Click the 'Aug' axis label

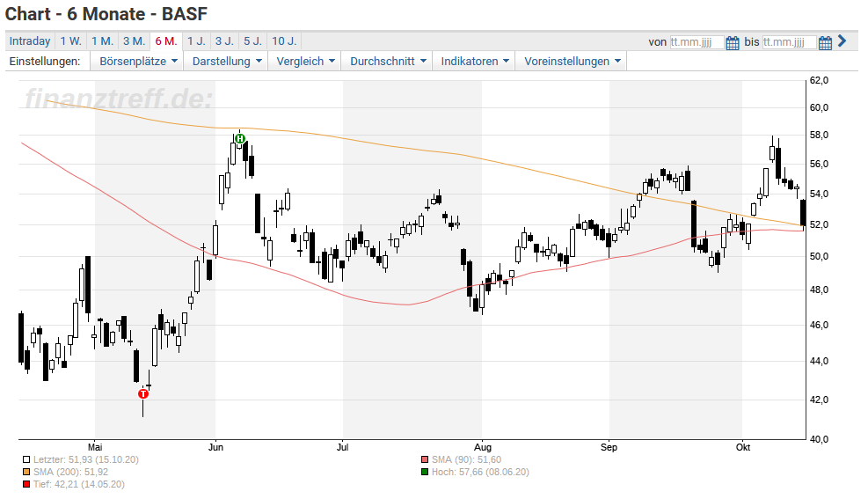click(x=482, y=447)
